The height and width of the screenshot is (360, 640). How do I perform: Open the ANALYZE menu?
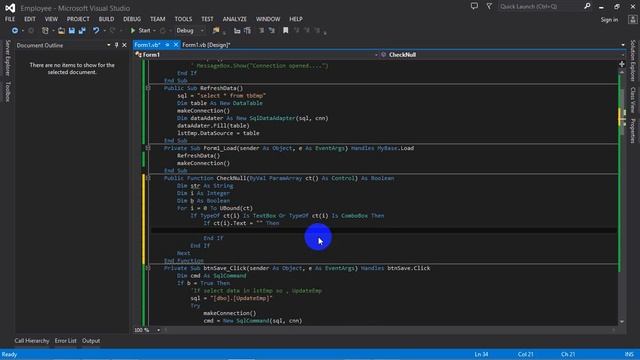[234, 19]
